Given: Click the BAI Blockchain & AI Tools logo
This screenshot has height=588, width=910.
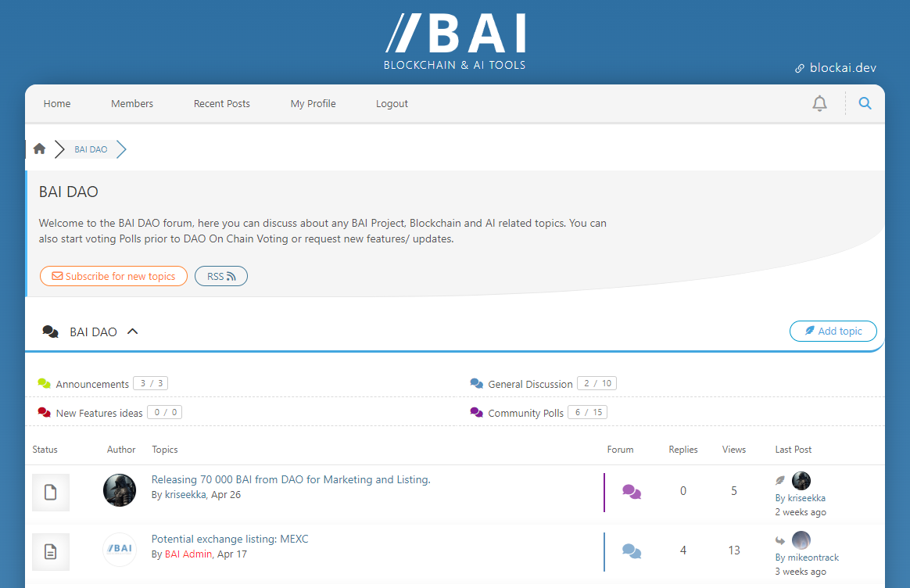Looking at the screenshot, I should click(455, 41).
